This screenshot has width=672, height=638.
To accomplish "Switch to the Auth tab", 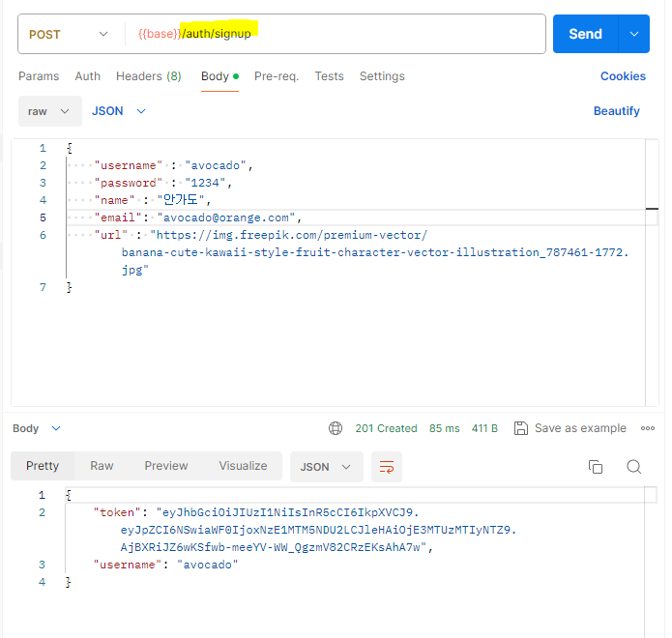I will click(87, 76).
